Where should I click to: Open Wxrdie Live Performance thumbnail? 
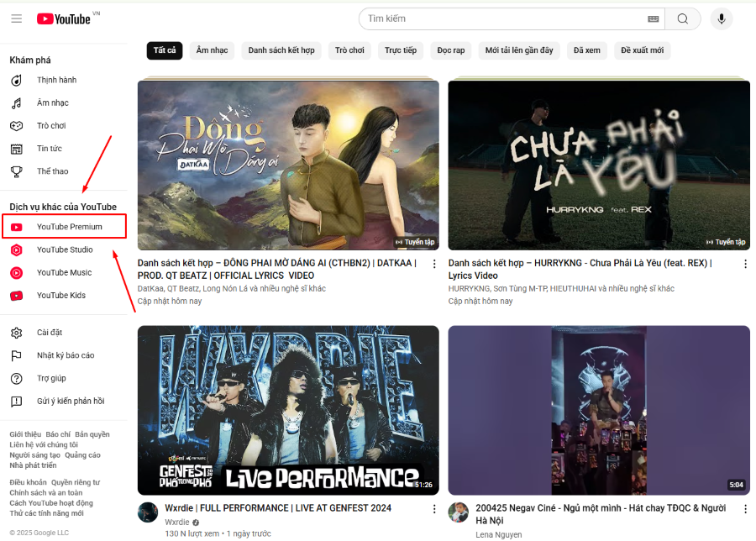click(288, 410)
